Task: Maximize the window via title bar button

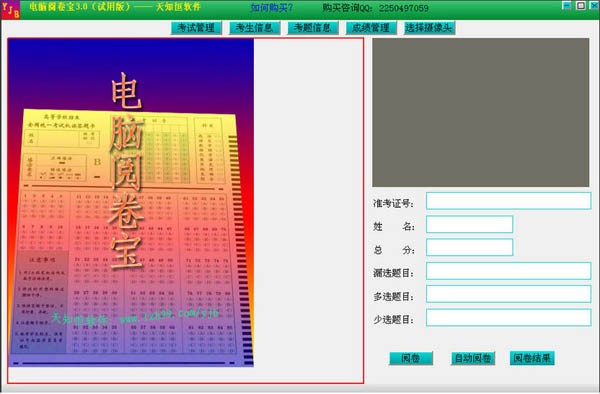Action: coord(580,5)
